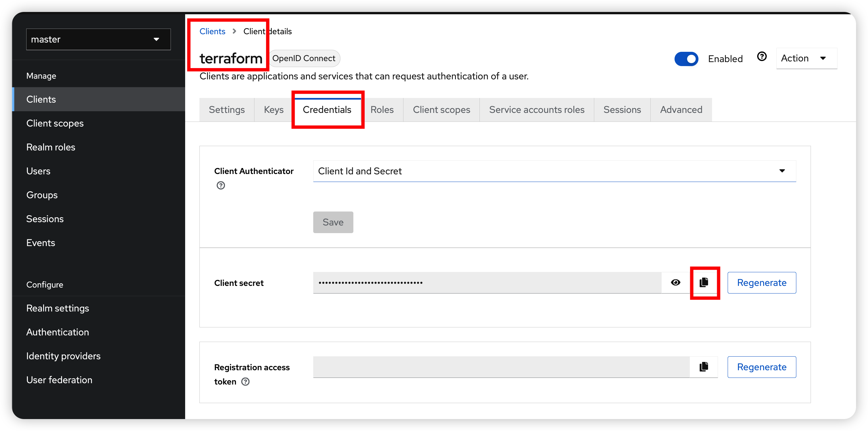Regenerate the client secret

point(761,283)
